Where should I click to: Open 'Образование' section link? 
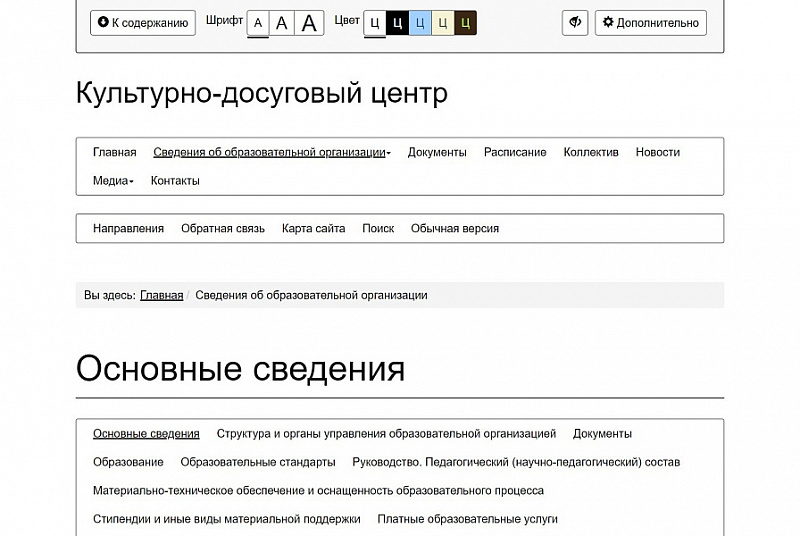click(x=128, y=462)
